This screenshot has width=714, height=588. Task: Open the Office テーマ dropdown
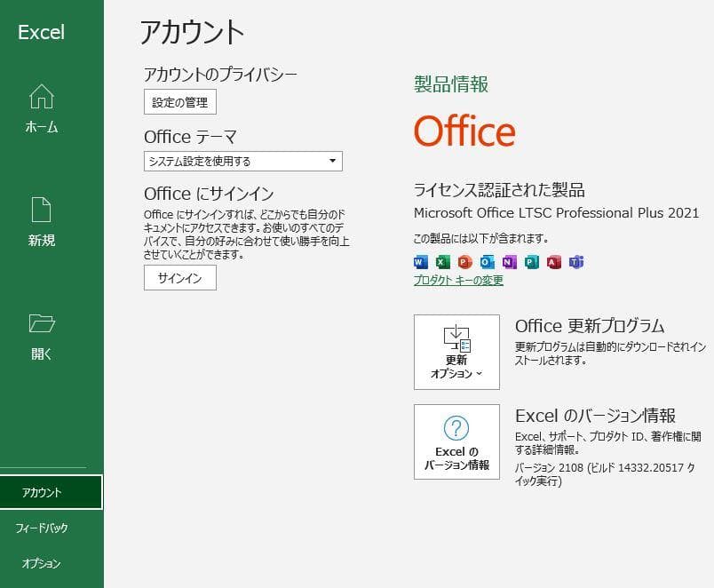(333, 161)
